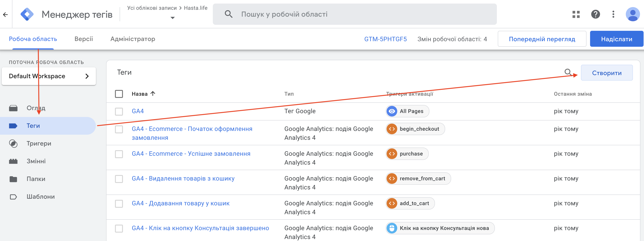
Task: Switch to the Версії tab
Action: [x=83, y=39]
